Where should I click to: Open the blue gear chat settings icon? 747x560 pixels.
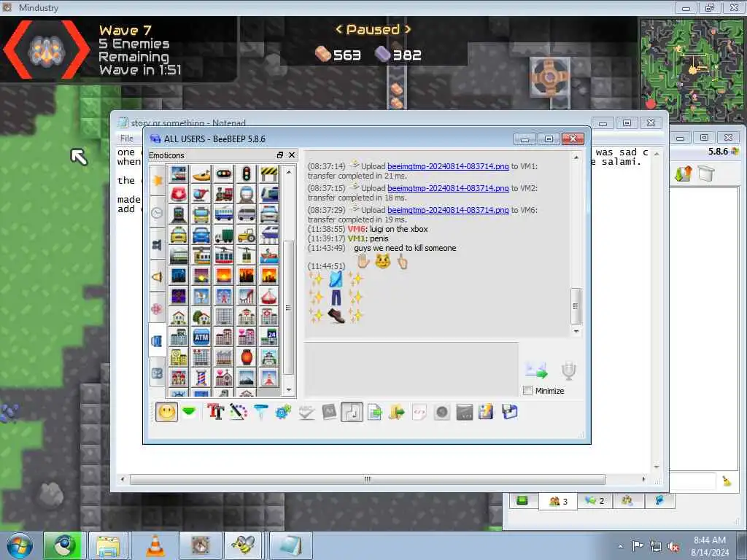(x=283, y=412)
